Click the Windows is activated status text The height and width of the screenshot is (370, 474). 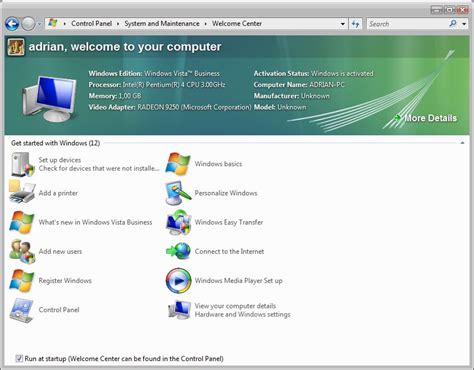[x=342, y=74]
